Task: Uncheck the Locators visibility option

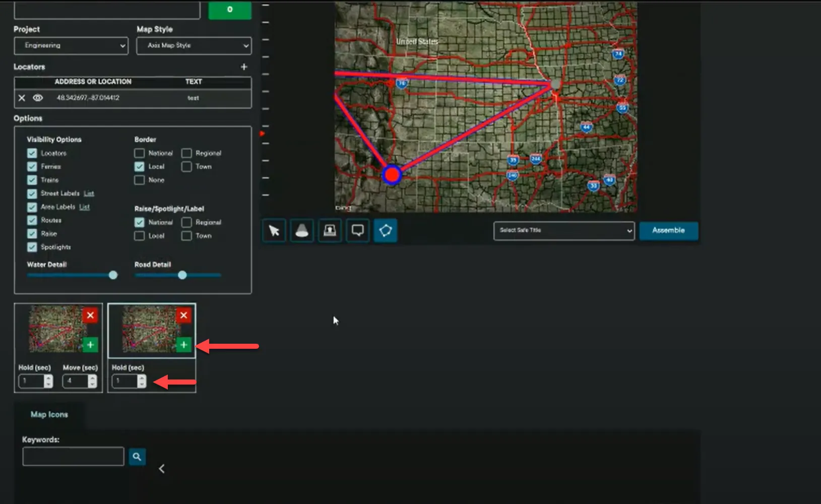Action: point(32,153)
